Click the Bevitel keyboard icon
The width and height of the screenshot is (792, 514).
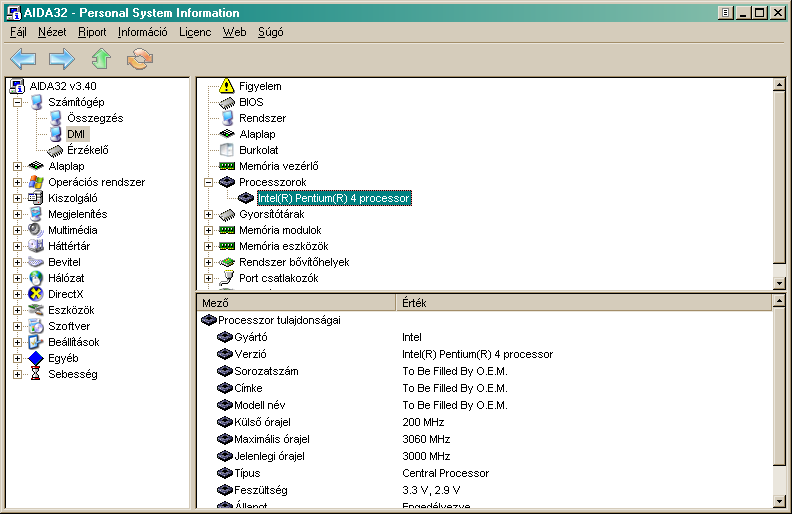36,262
